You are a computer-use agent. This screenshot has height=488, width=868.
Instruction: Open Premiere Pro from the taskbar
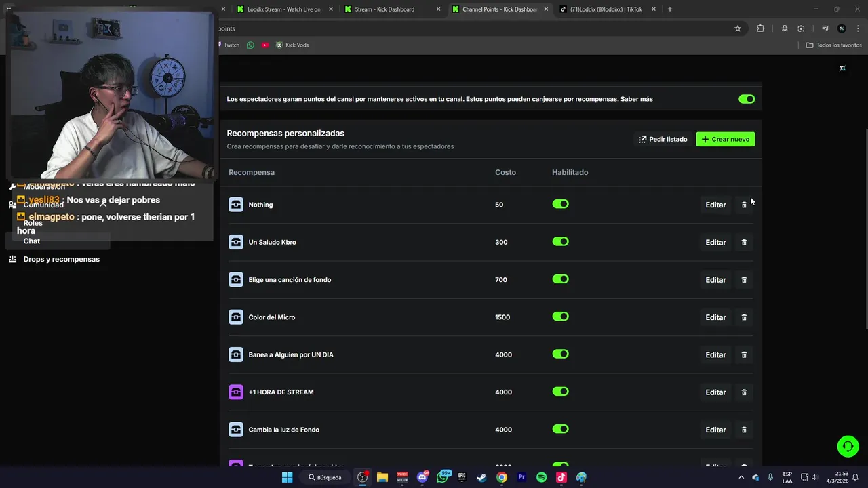coord(521,477)
